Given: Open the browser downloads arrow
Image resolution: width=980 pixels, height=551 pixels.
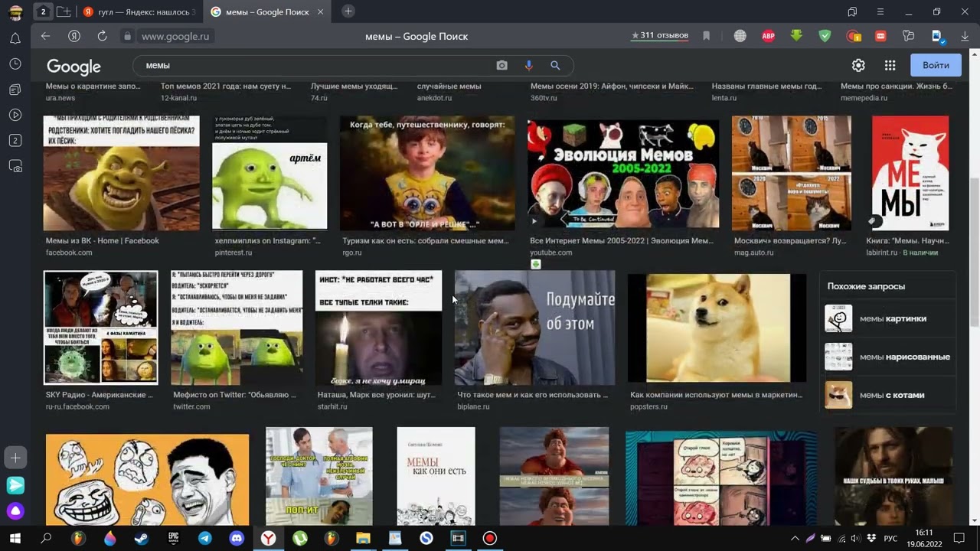Looking at the screenshot, I should point(965,36).
